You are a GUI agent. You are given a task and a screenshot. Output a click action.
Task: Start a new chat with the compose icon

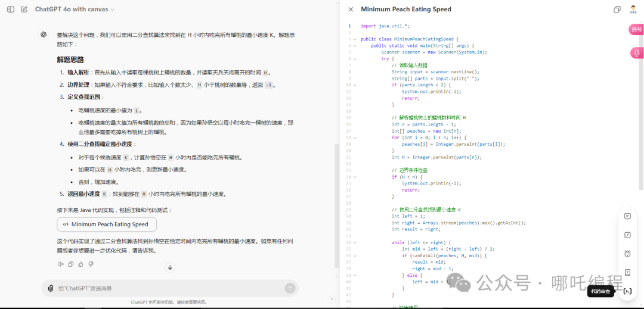coord(24,10)
